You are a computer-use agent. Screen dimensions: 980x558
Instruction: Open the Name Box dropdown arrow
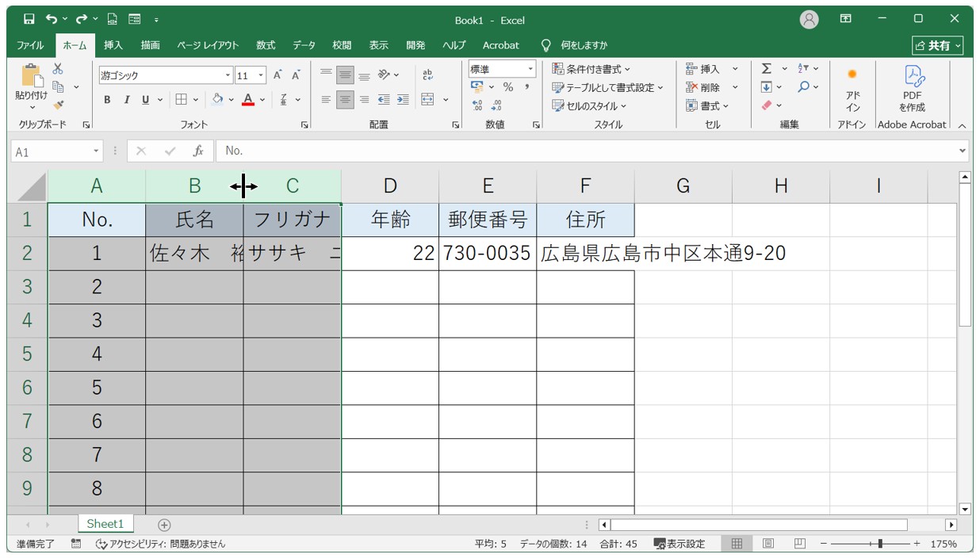point(96,151)
